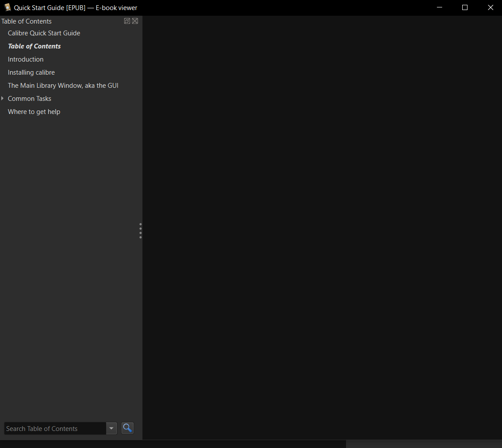Screen dimensions: 502x448
Task: Open the search history dropdown arrow
Action: (x=111, y=428)
